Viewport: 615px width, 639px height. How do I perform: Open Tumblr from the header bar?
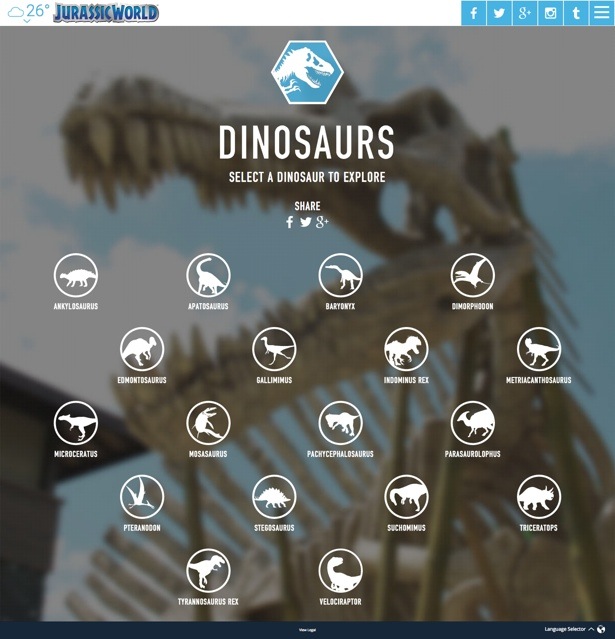[x=576, y=13]
